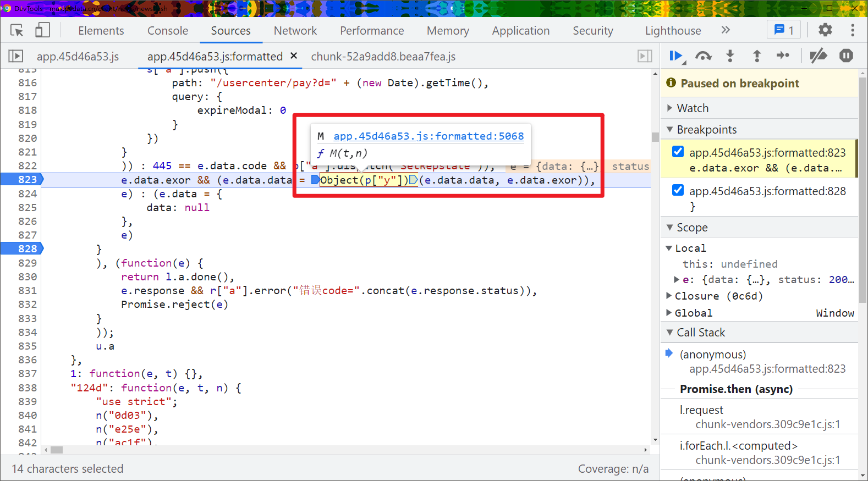Open the chunk-52a9add8.beaa7fea.js file tab
This screenshot has height=481, width=868.
tap(383, 57)
